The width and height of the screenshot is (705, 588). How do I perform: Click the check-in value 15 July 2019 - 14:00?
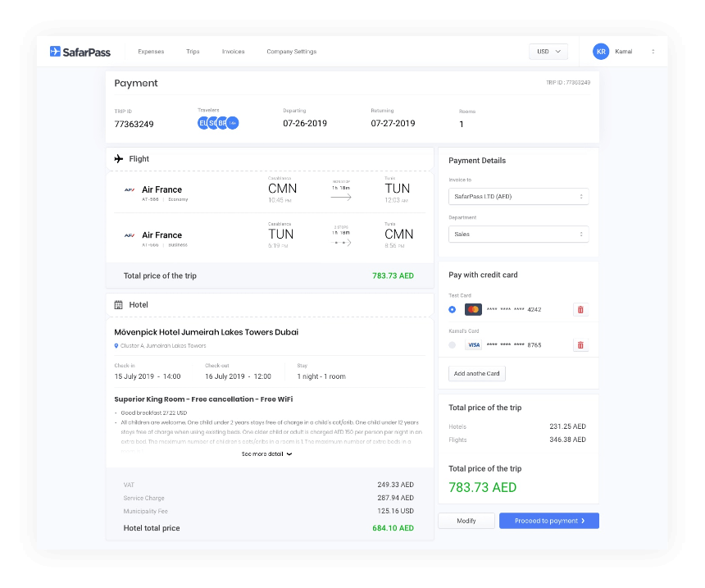(148, 376)
